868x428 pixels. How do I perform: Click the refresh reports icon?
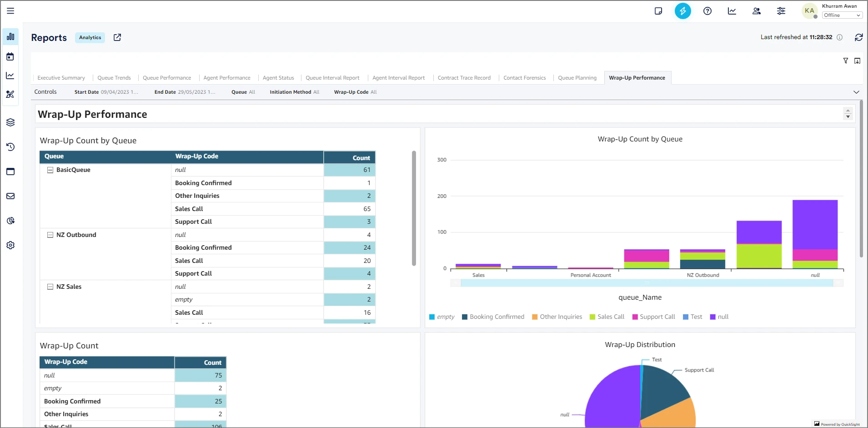point(858,37)
